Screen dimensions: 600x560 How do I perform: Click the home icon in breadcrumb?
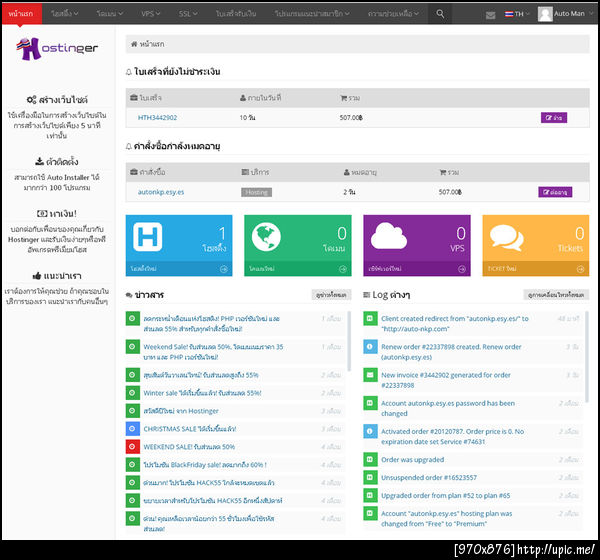(x=134, y=44)
